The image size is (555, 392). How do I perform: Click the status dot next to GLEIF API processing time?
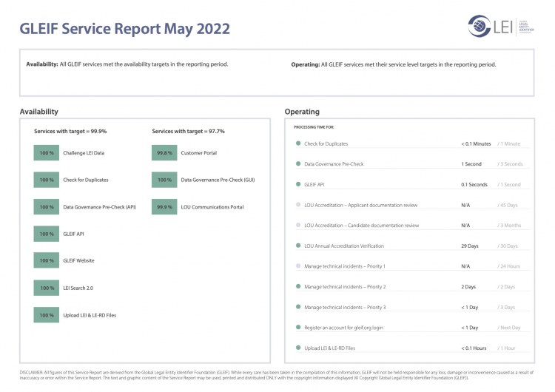[298, 184]
